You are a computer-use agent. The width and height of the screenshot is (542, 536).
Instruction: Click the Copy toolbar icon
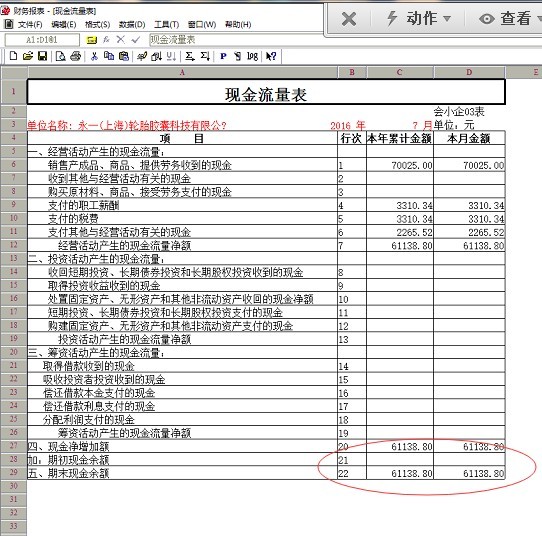point(109,56)
